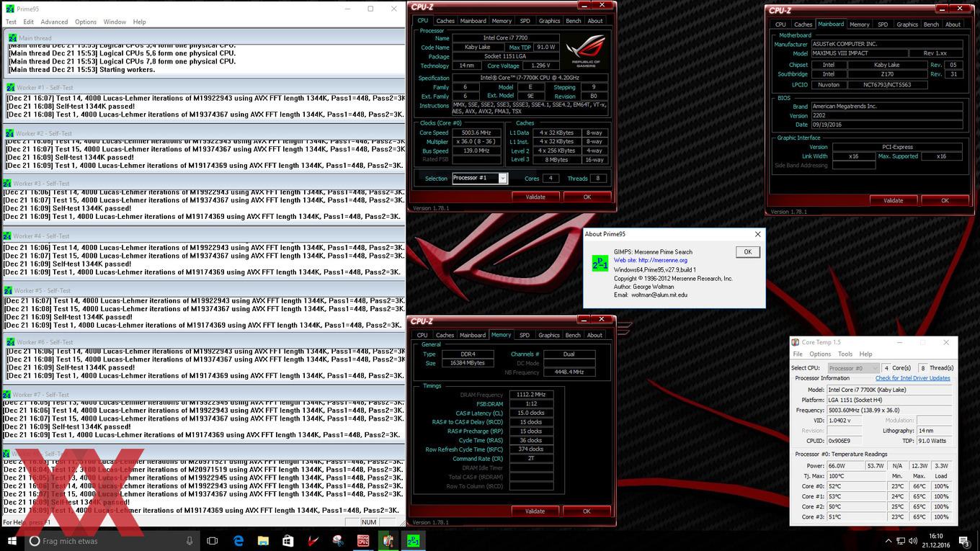Open the Options menu in Core Temp

pos(820,354)
